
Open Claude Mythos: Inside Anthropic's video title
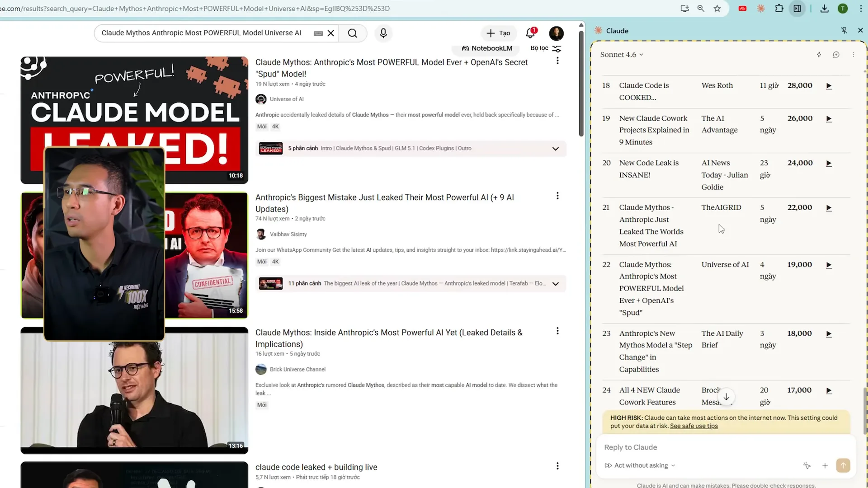pyautogui.click(x=389, y=338)
